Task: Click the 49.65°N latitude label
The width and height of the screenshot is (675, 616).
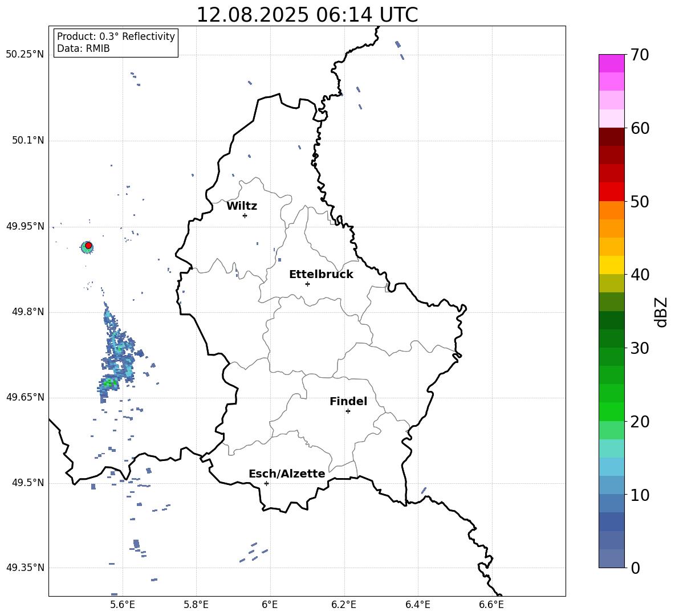Action: (x=25, y=397)
